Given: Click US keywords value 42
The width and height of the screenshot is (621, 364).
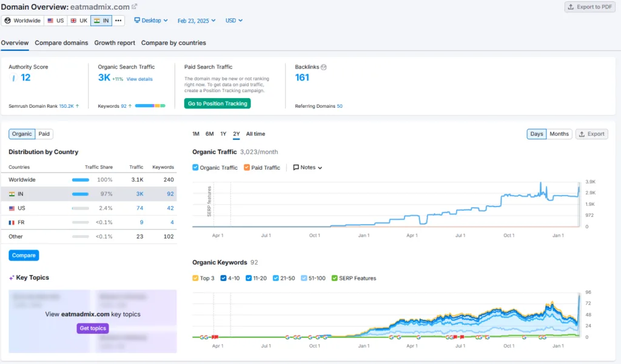Looking at the screenshot, I should tap(170, 208).
